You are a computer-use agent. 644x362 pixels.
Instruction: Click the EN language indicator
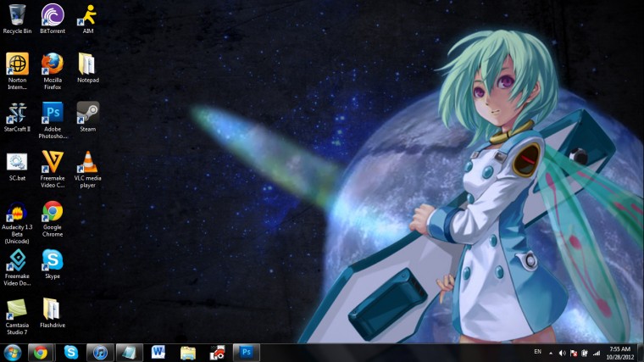537,352
